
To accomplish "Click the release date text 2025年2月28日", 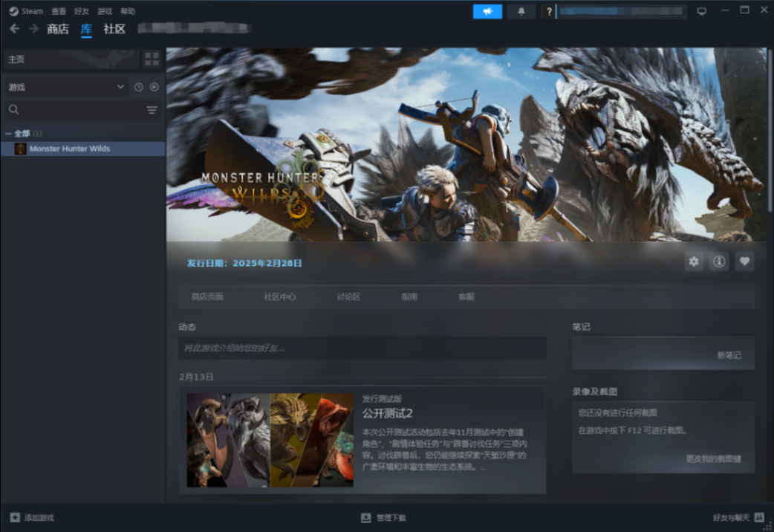I will pos(267,263).
